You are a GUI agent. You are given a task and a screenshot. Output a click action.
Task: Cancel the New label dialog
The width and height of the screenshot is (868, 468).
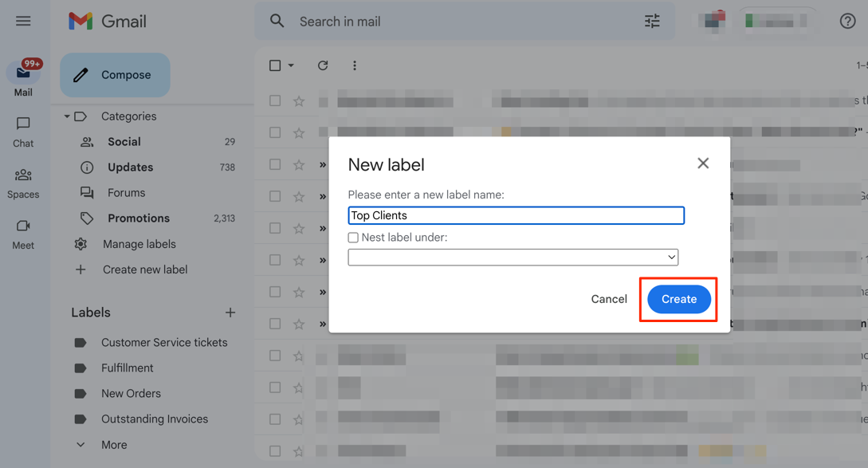click(x=609, y=299)
